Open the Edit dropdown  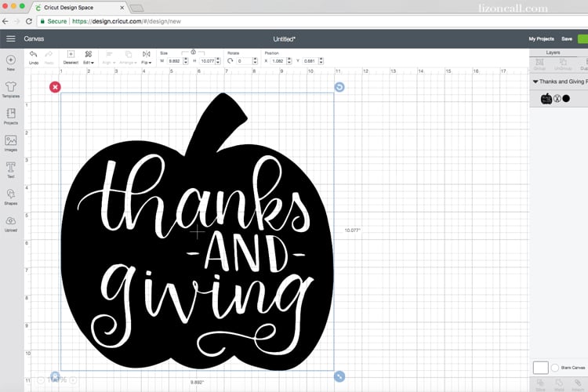(x=89, y=57)
